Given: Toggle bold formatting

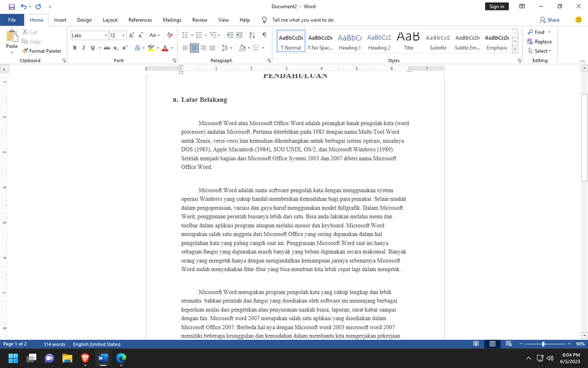Looking at the screenshot, I should point(75,48).
